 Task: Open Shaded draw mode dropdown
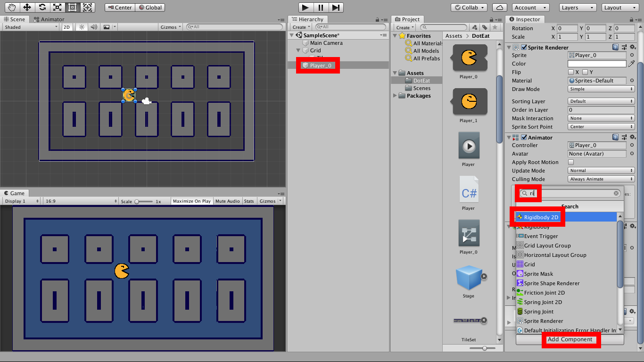pos(31,27)
